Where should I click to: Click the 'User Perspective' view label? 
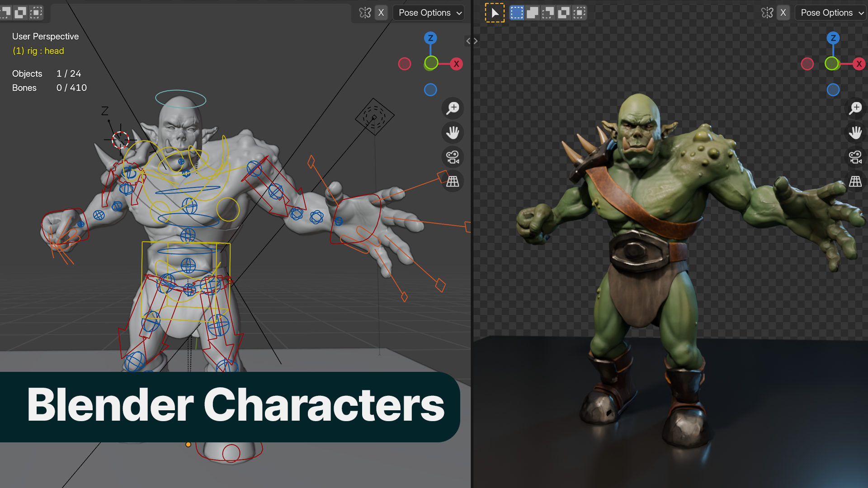45,37
